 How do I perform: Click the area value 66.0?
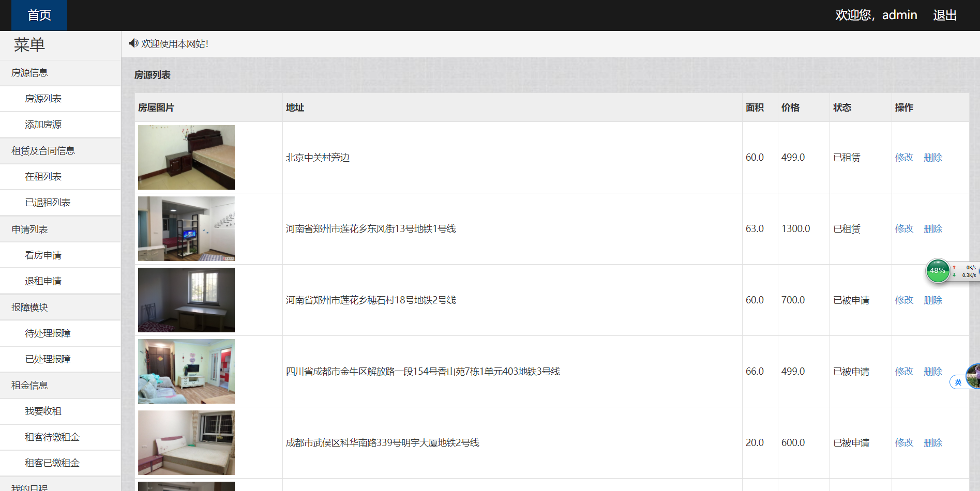pos(755,372)
